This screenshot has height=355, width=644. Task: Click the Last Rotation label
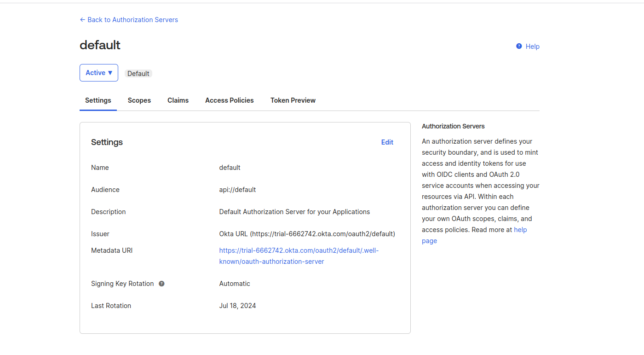click(111, 306)
